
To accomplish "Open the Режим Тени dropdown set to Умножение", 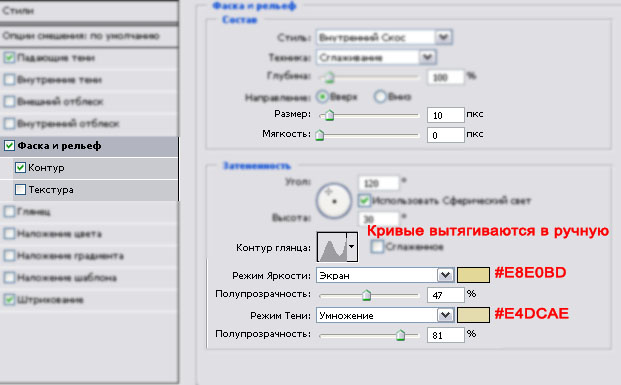I will tap(385, 315).
